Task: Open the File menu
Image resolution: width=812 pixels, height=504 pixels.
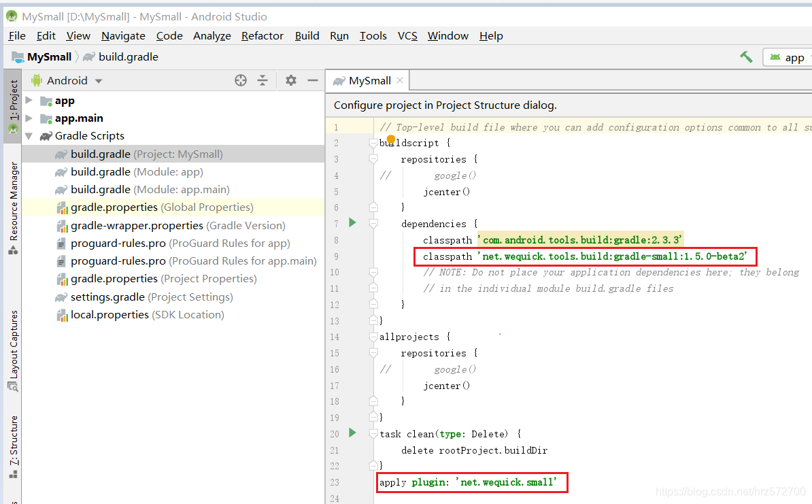Action: click(17, 36)
